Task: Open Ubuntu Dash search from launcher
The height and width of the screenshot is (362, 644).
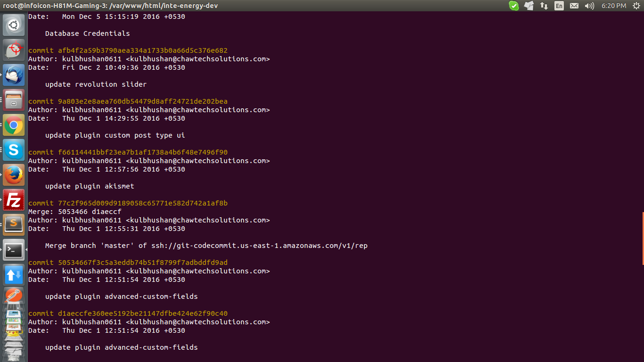Action: pyautogui.click(x=14, y=25)
